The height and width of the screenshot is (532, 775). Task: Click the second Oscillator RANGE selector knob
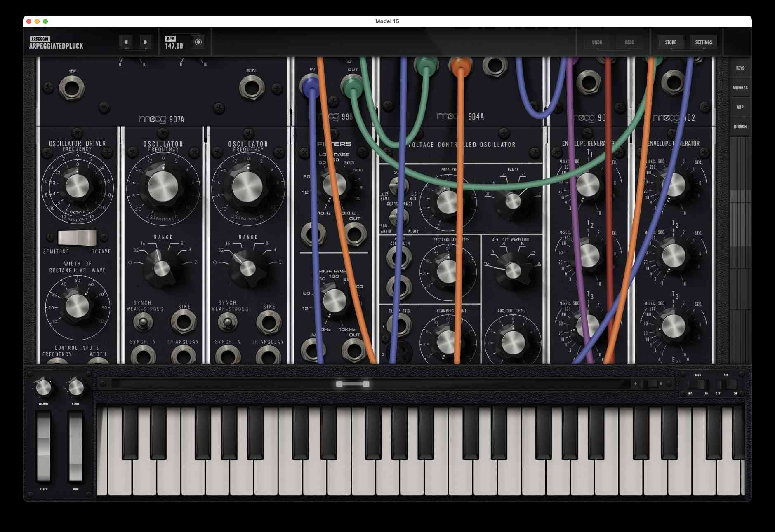247,268
